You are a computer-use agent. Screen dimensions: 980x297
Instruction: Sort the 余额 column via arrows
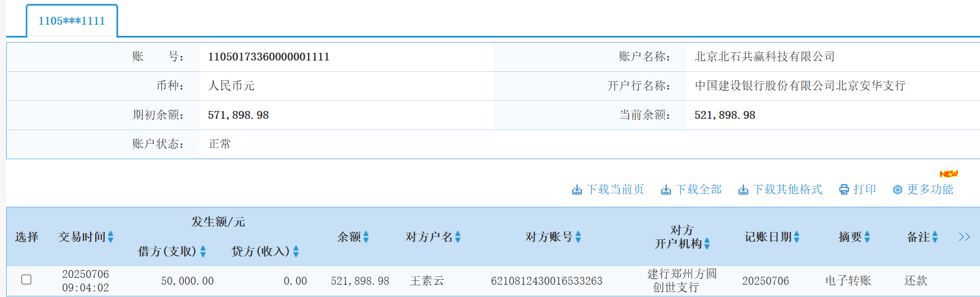[366, 237]
